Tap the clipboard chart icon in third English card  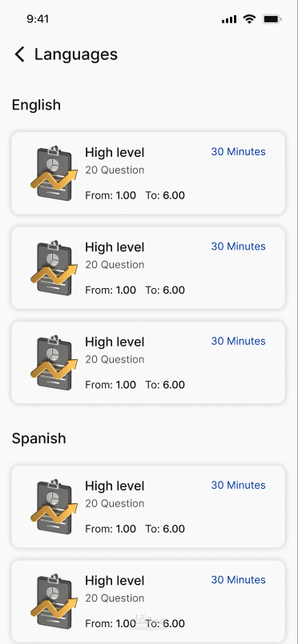(54, 362)
